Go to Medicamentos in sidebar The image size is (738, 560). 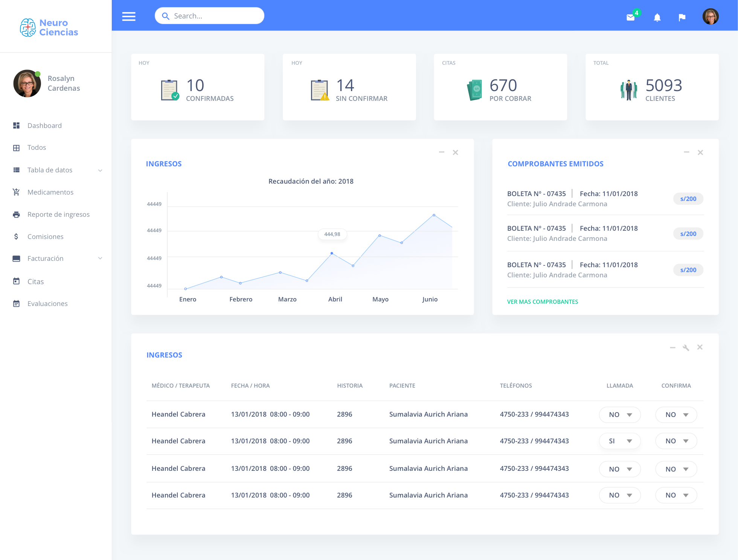[x=50, y=192]
